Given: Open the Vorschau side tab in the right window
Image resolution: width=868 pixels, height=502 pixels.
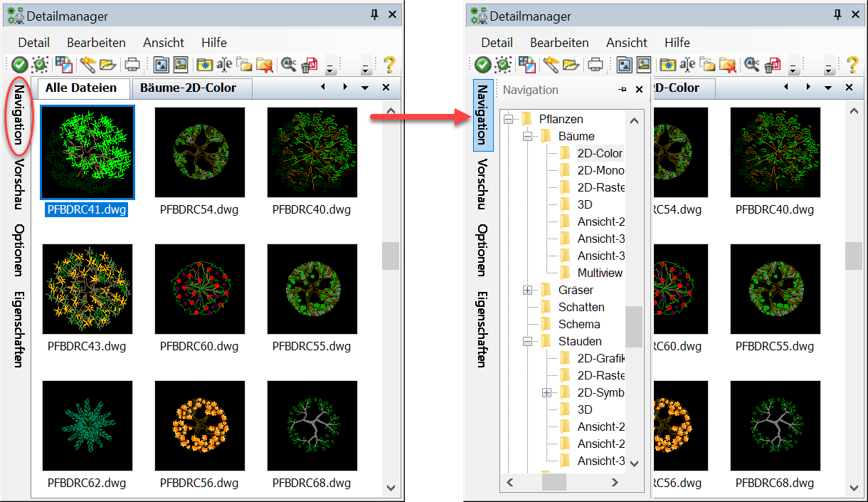Looking at the screenshot, I should (x=482, y=184).
